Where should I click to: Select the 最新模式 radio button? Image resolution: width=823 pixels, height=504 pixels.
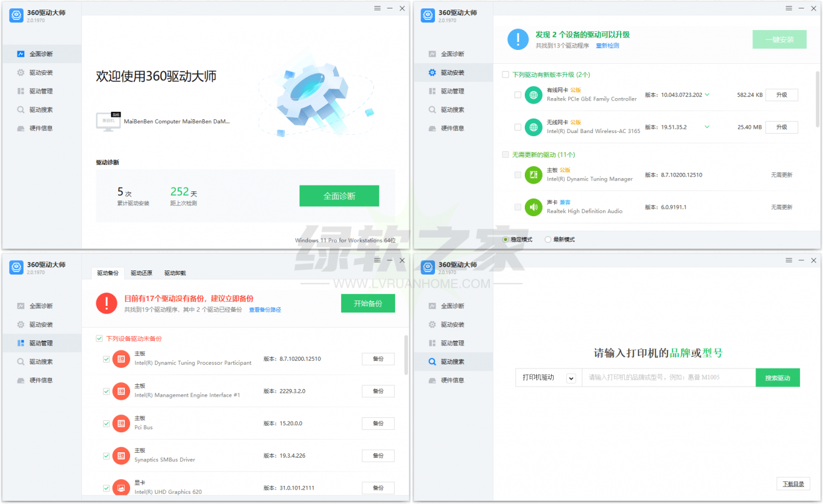click(x=548, y=240)
